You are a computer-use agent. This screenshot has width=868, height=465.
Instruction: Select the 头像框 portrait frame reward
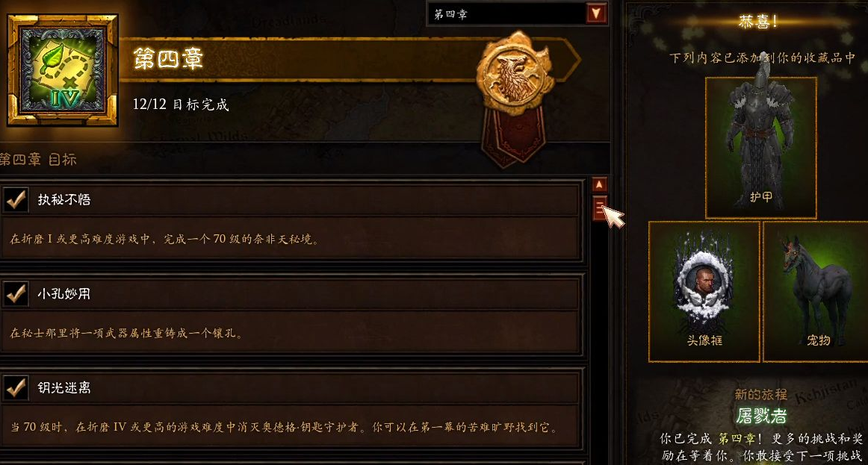pos(704,291)
